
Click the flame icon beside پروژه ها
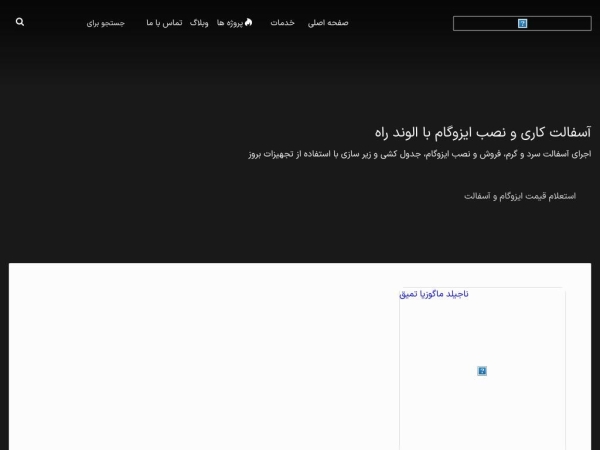pos(248,22)
